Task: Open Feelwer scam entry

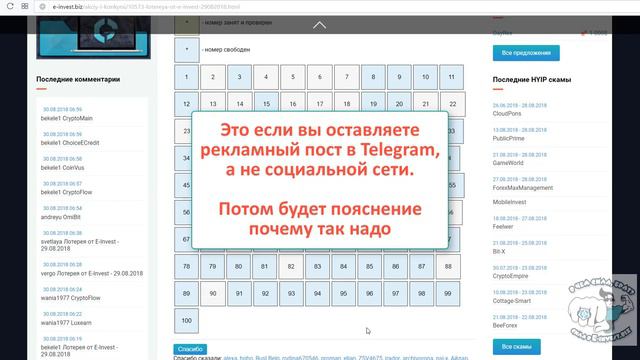Action: coord(503,227)
